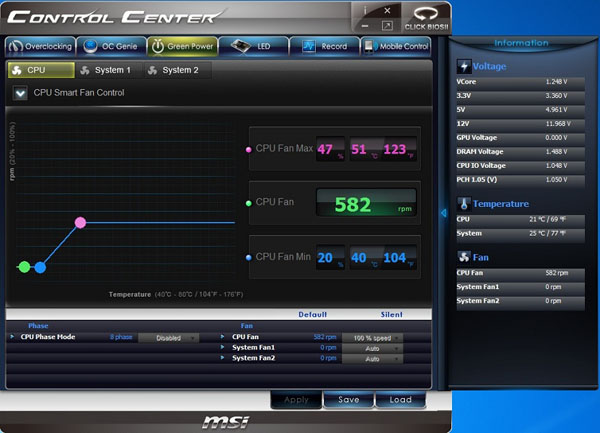Click the green current fan graph point
Image resolution: width=600 pixels, height=433 pixels.
click(24, 267)
